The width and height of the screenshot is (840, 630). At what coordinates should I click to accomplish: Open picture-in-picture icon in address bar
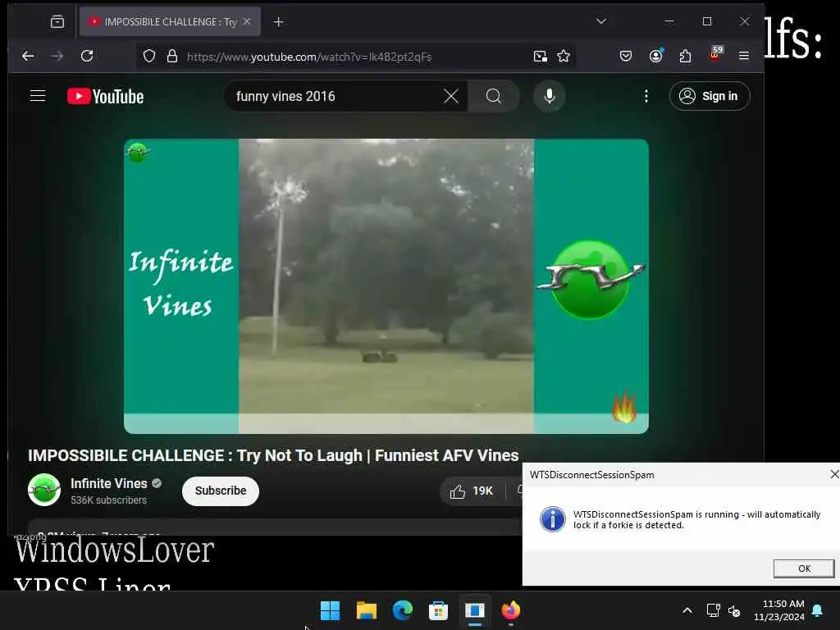point(541,57)
